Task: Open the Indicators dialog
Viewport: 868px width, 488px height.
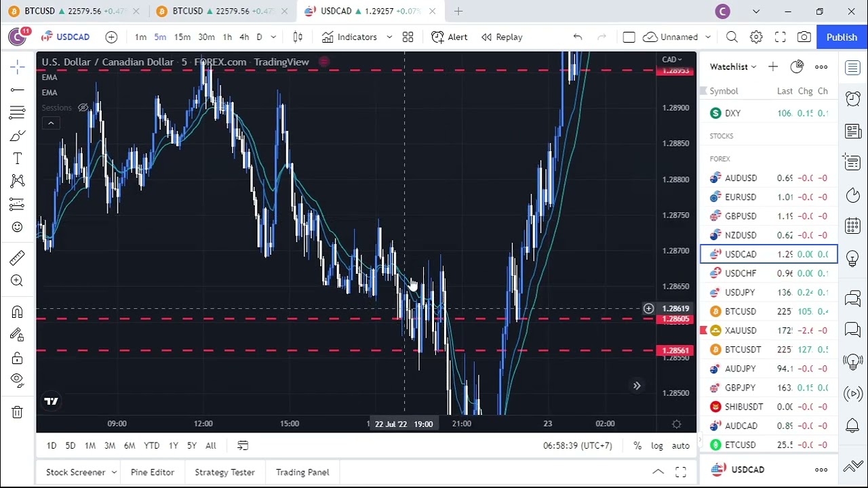Action: 350,37
